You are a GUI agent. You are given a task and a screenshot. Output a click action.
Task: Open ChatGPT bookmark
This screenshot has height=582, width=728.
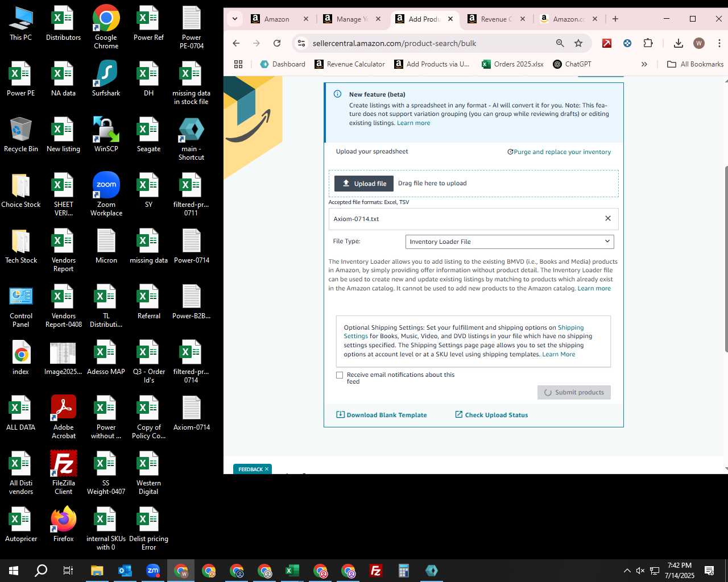(x=572, y=64)
